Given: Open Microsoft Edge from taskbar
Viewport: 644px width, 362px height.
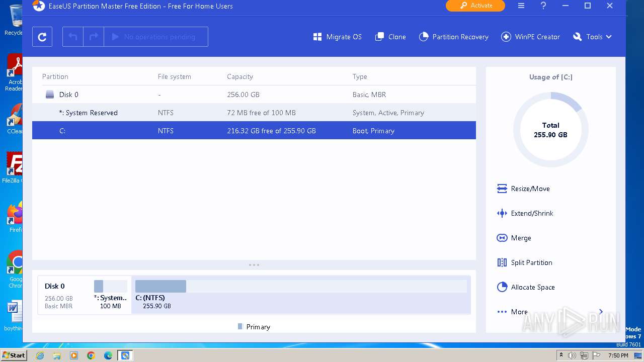Looking at the screenshot, I should click(x=108, y=355).
